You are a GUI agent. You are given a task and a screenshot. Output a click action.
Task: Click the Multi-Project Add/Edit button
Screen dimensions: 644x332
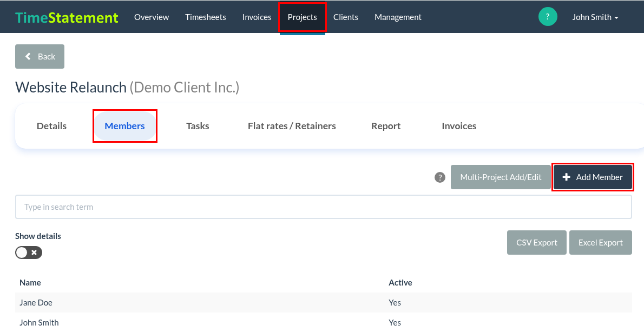[501, 177]
